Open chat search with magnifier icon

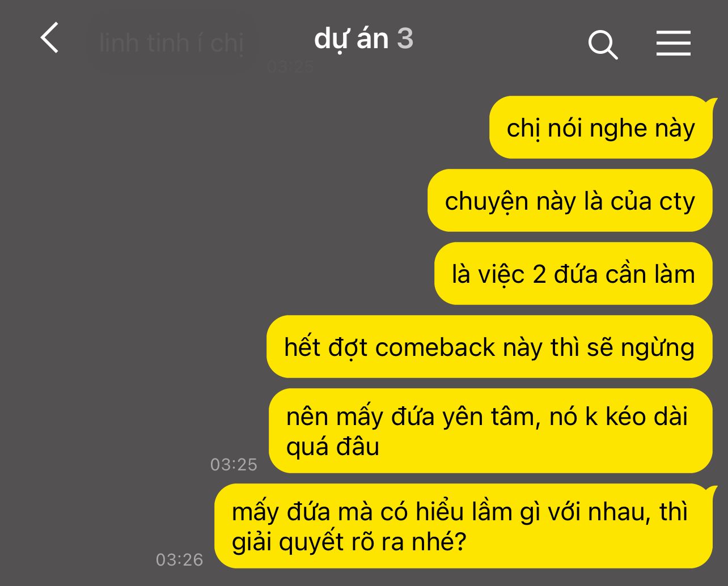pyautogui.click(x=603, y=45)
